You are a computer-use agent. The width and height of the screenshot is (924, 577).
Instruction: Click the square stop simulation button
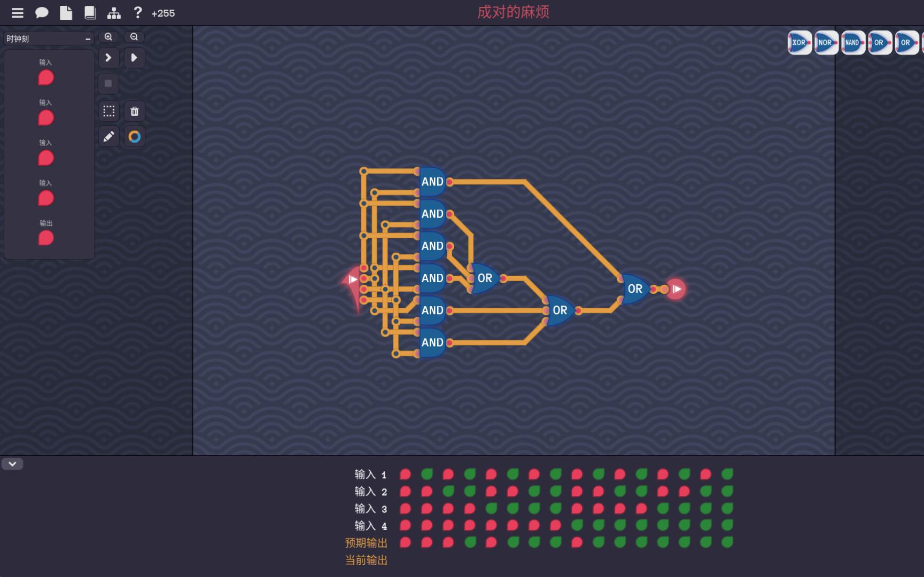pyautogui.click(x=108, y=84)
